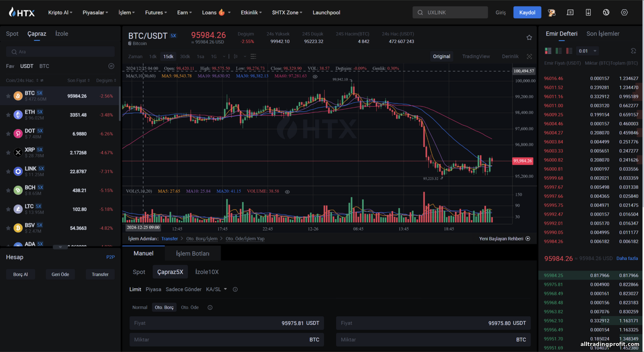The width and height of the screenshot is (644, 352).
Task: Switch to the İşlem Botları tab
Action: click(x=193, y=253)
